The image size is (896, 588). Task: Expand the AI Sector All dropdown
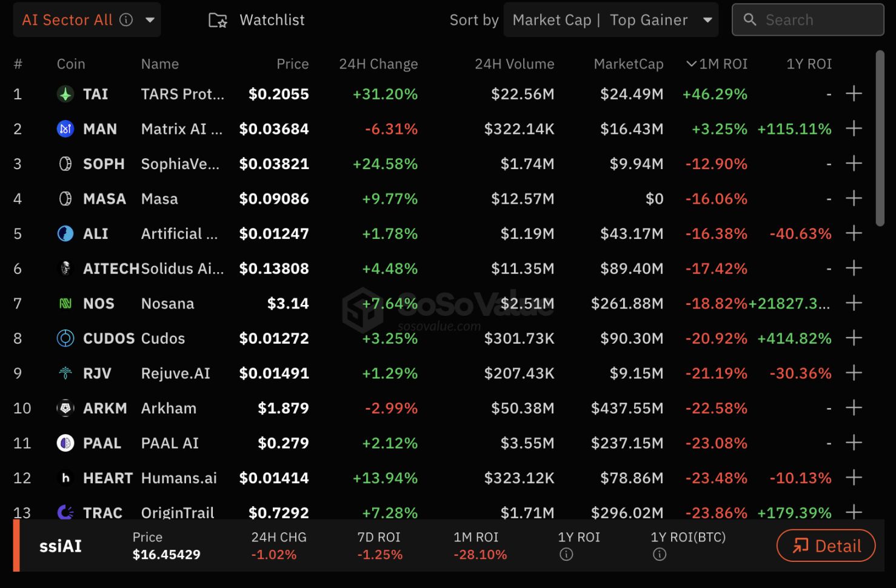(x=150, y=20)
